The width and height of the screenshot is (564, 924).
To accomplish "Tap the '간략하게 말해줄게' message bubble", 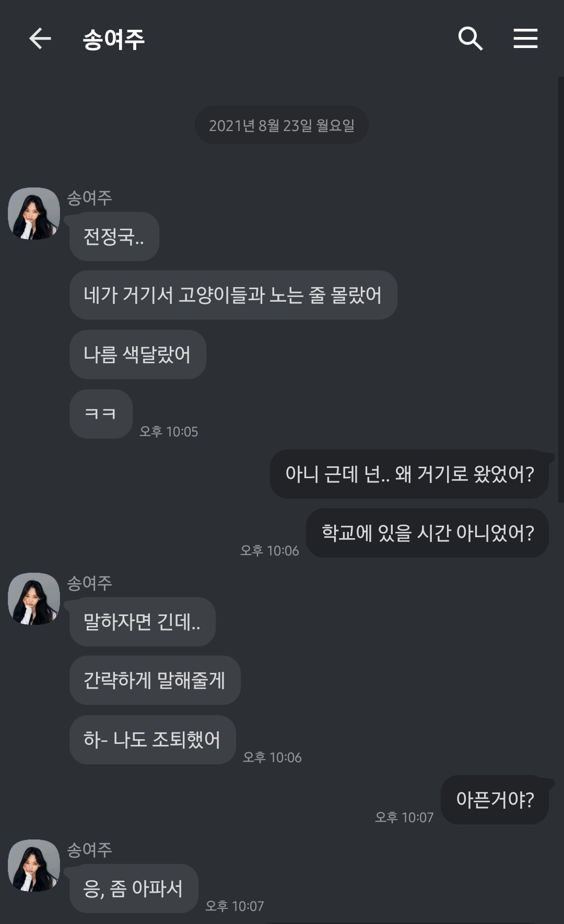I will (155, 680).
